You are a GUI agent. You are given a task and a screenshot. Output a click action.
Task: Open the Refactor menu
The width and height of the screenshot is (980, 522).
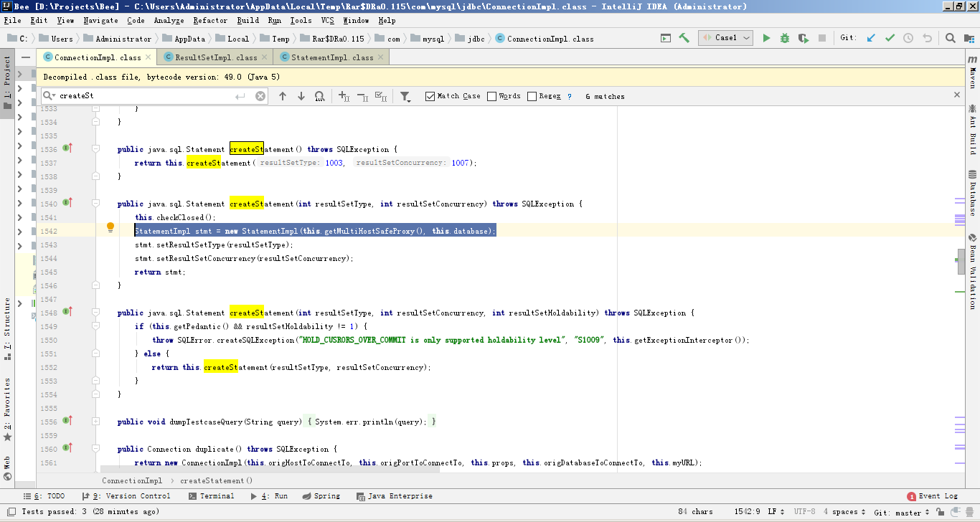210,21
